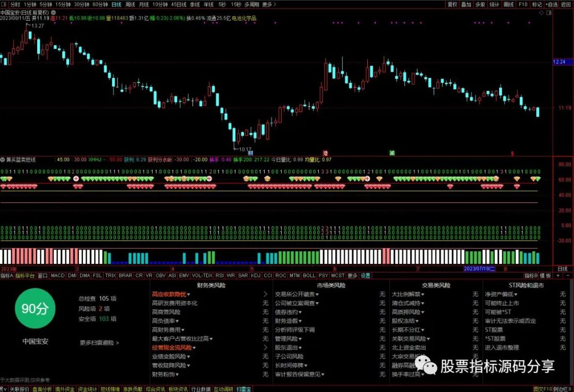The height and width of the screenshot is (392, 574).
Task: Open 设置 in indicator bar
Action: point(365,276)
